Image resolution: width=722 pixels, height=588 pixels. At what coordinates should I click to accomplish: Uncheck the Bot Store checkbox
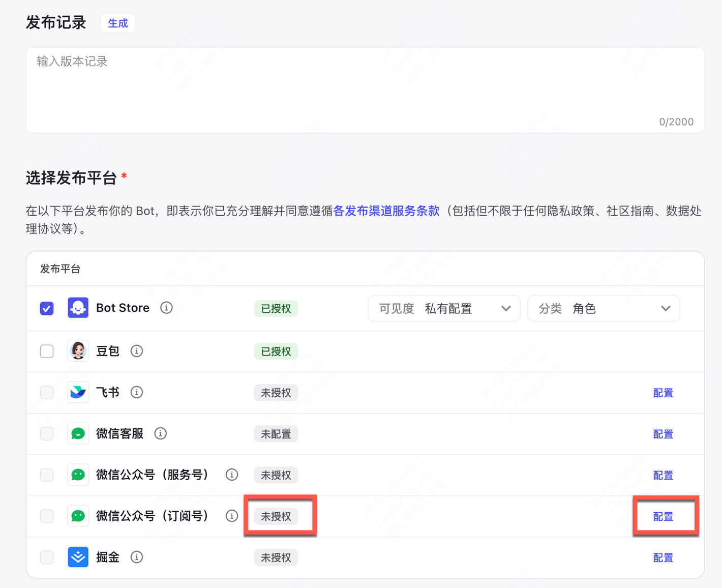click(x=47, y=308)
